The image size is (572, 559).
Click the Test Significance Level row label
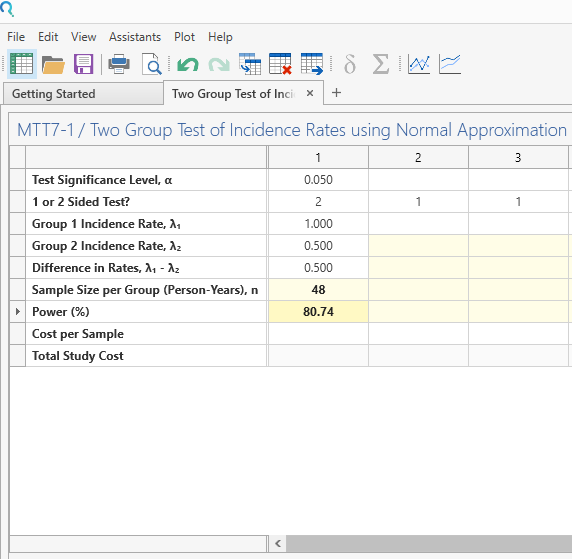pos(102,180)
